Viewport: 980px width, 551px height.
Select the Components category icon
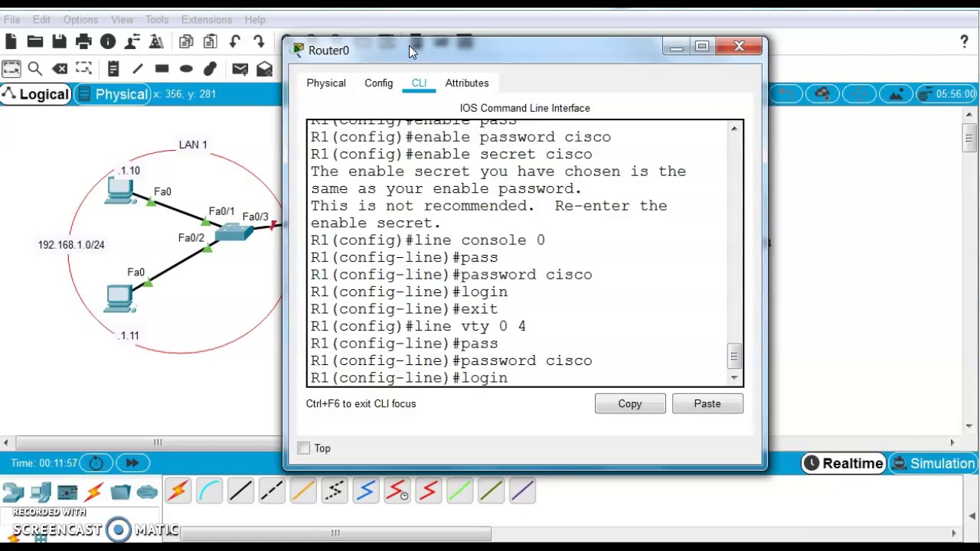[x=67, y=492]
